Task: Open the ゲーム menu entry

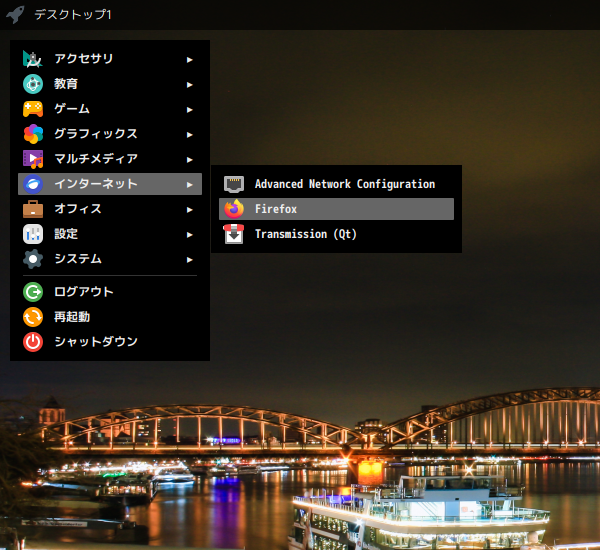Action: (110, 109)
